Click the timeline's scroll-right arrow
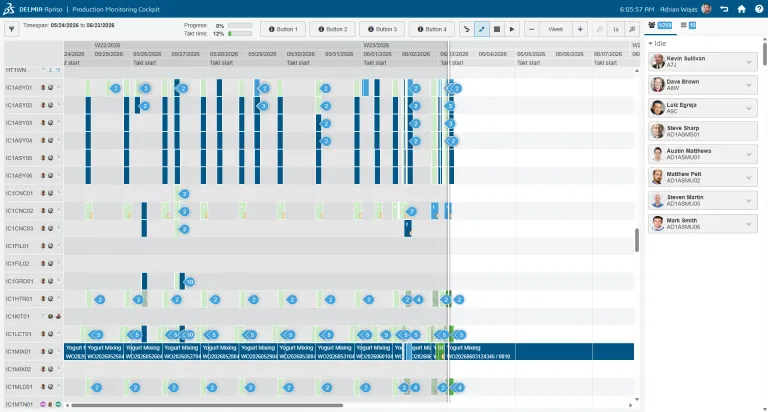 (630, 405)
